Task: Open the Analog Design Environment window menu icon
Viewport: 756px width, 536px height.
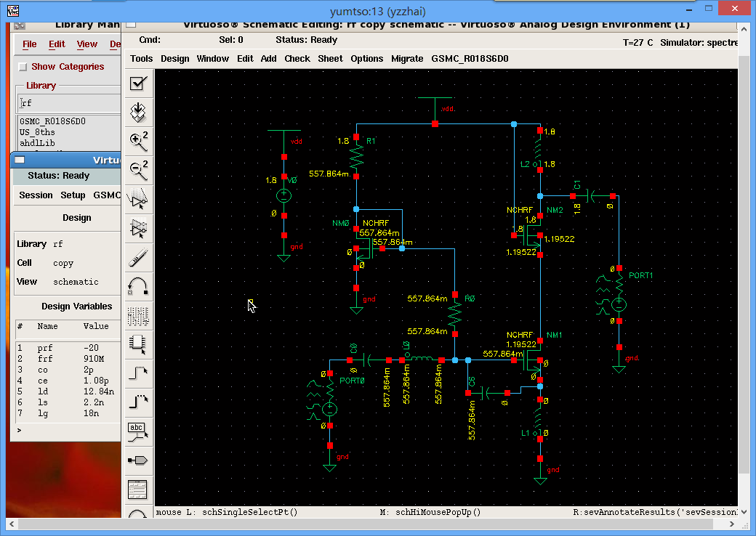Action: (20, 160)
